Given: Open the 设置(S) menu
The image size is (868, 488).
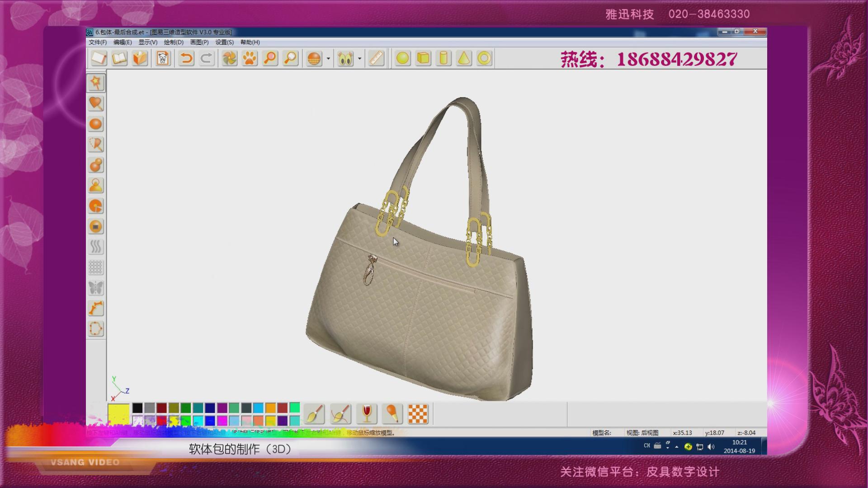Looking at the screenshot, I should coord(225,42).
